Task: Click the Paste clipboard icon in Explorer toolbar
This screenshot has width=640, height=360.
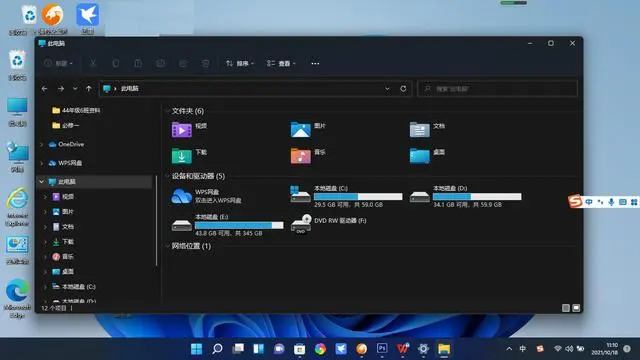Action: point(138,63)
